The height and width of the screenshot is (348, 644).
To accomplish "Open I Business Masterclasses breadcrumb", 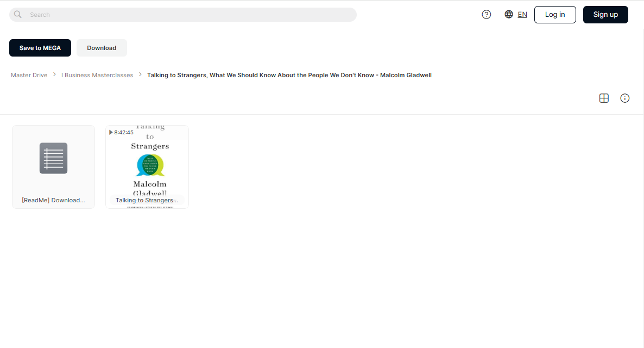I will pyautogui.click(x=97, y=75).
